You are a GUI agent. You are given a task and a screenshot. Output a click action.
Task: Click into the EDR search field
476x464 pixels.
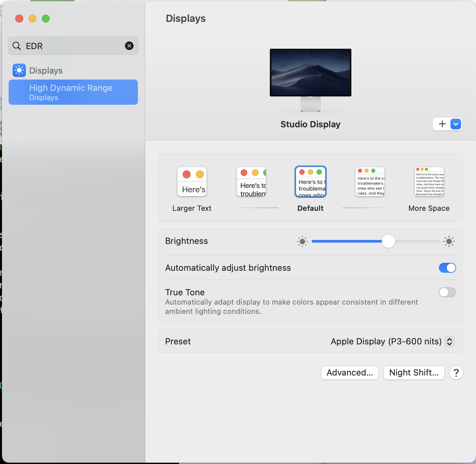click(73, 46)
